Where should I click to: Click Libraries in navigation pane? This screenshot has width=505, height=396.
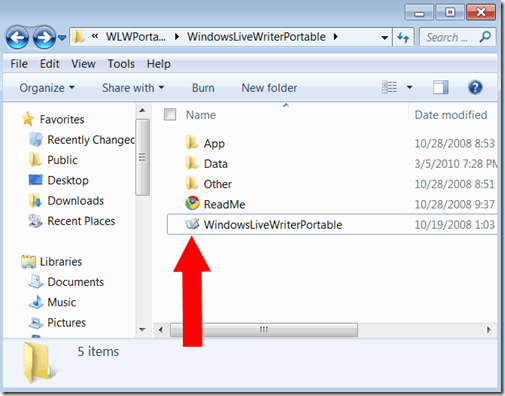61,262
